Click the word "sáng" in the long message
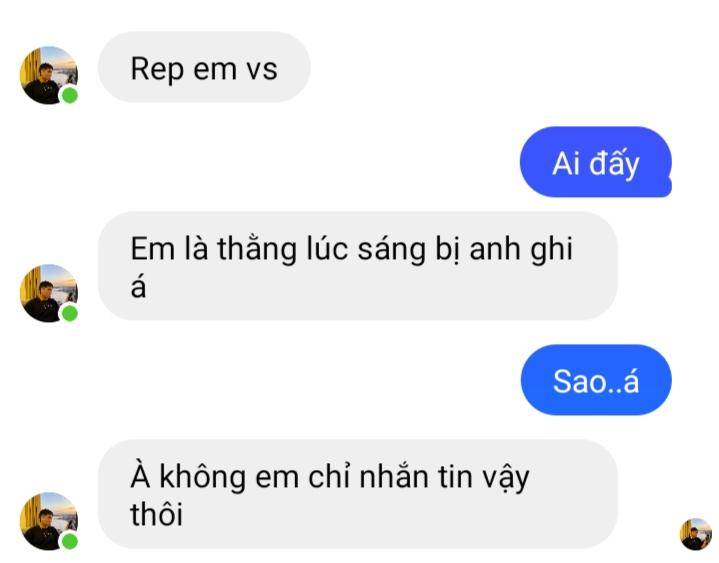 (x=392, y=250)
